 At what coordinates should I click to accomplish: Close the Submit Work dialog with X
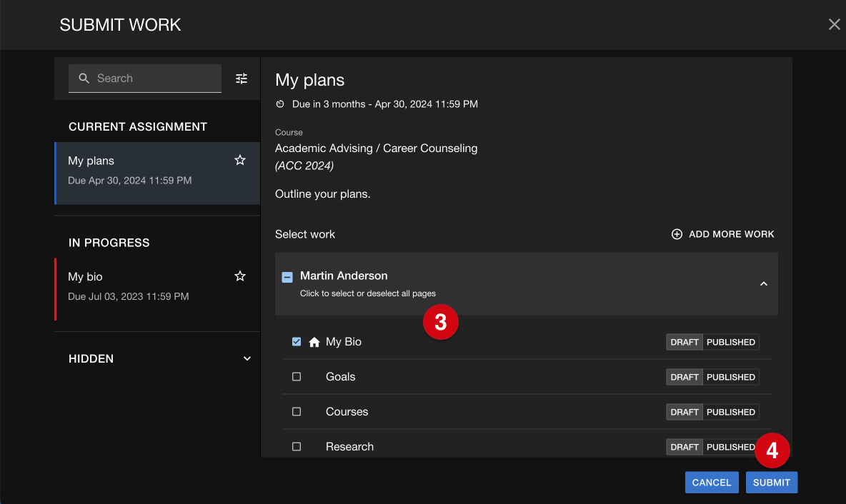834,24
